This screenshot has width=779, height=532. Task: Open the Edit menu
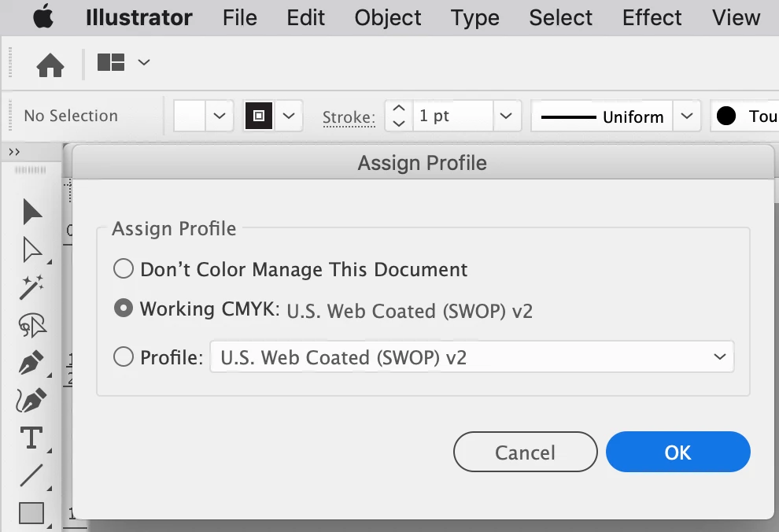(x=305, y=18)
